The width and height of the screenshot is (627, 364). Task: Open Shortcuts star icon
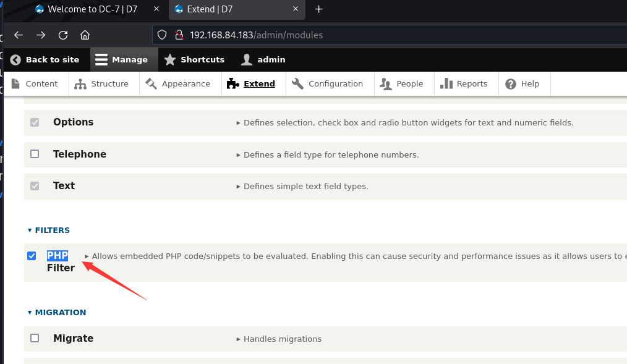(170, 59)
